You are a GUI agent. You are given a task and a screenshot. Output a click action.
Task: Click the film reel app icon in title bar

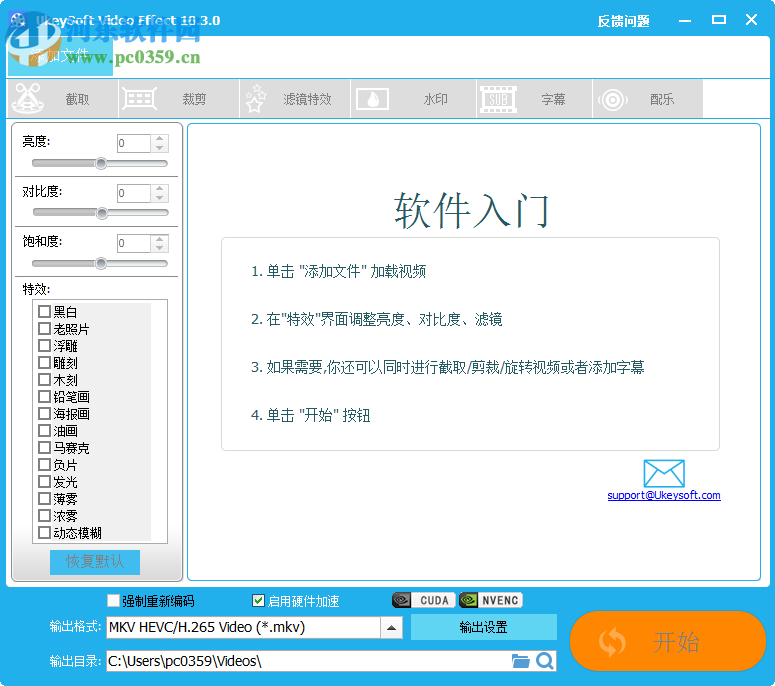point(18,20)
